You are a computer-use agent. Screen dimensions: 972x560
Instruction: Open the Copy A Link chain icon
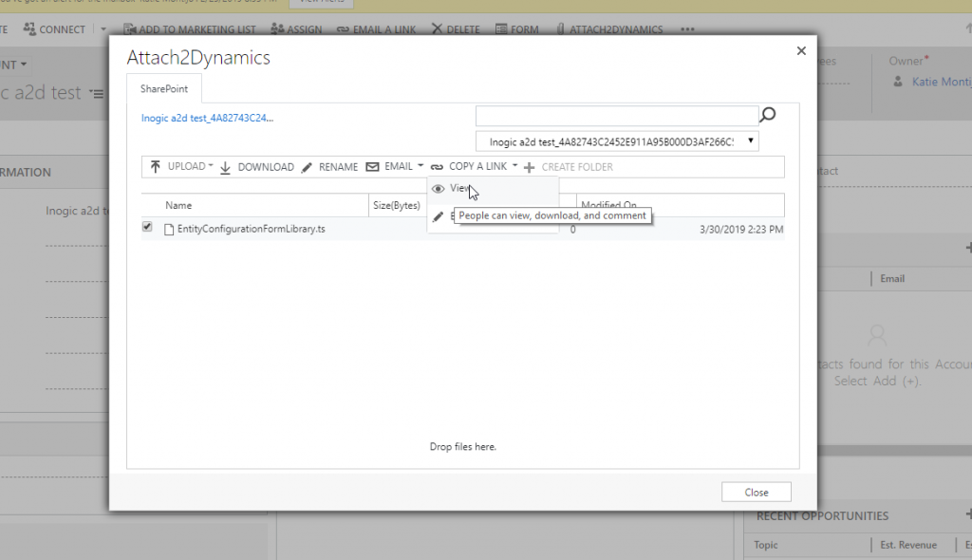tap(437, 166)
